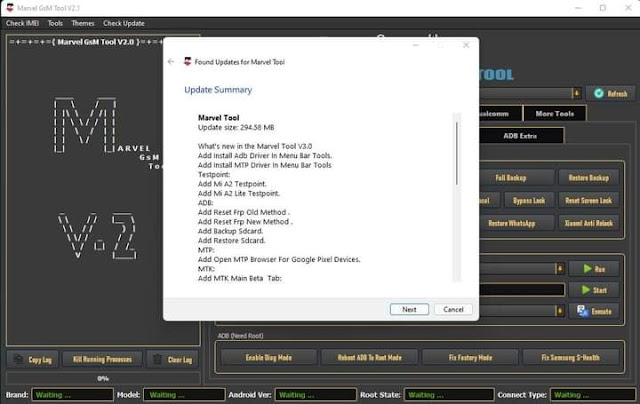This screenshot has width=640, height=404.
Task: Click the Android Ver status field
Action: (x=315, y=395)
